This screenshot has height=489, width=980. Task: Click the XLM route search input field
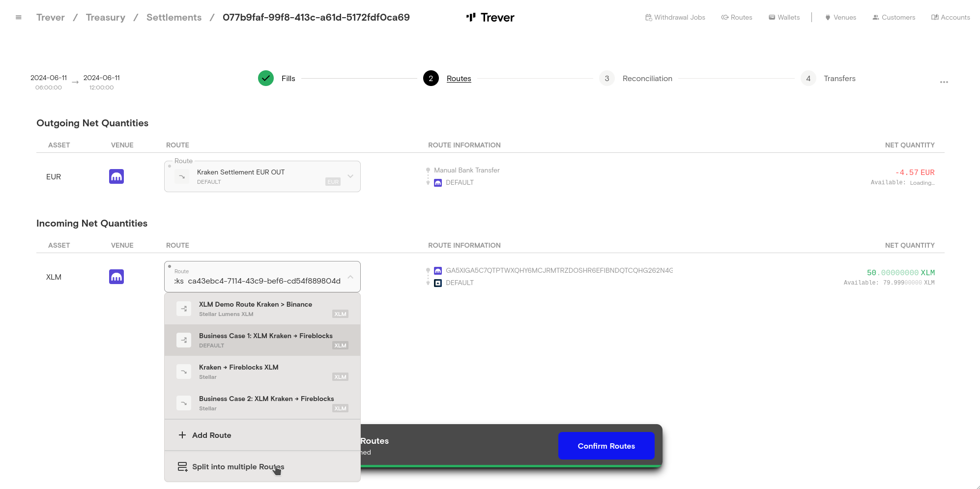[x=258, y=281]
